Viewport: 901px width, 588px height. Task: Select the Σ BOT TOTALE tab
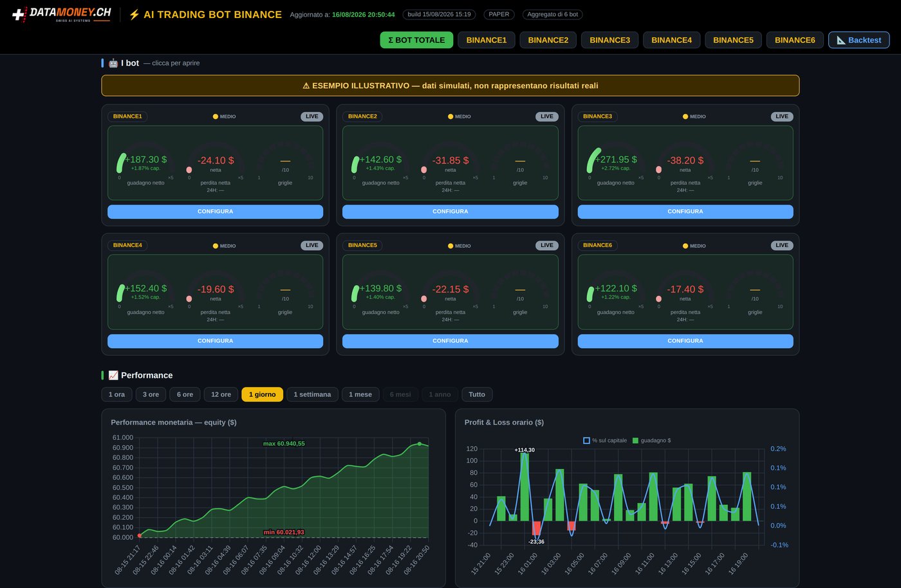tap(416, 40)
